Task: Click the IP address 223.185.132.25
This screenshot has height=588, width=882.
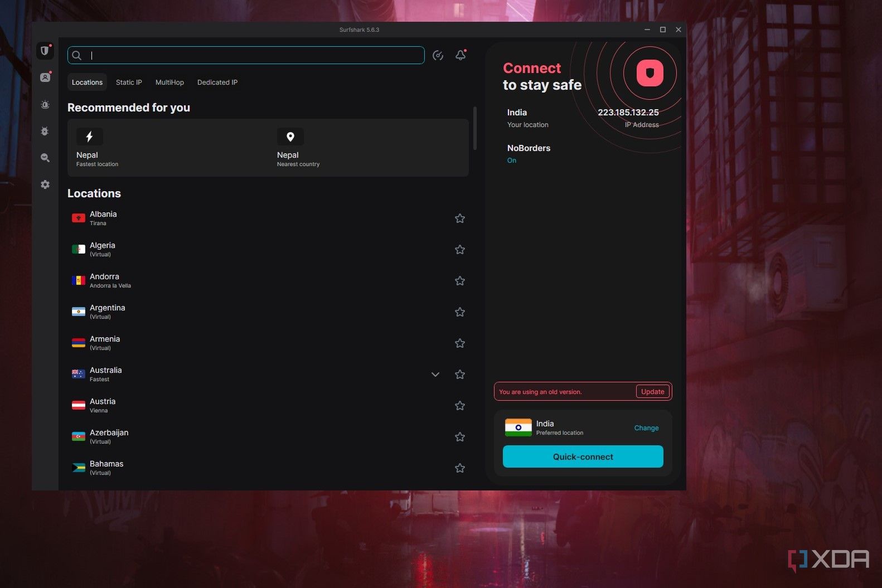Action: [628, 113]
